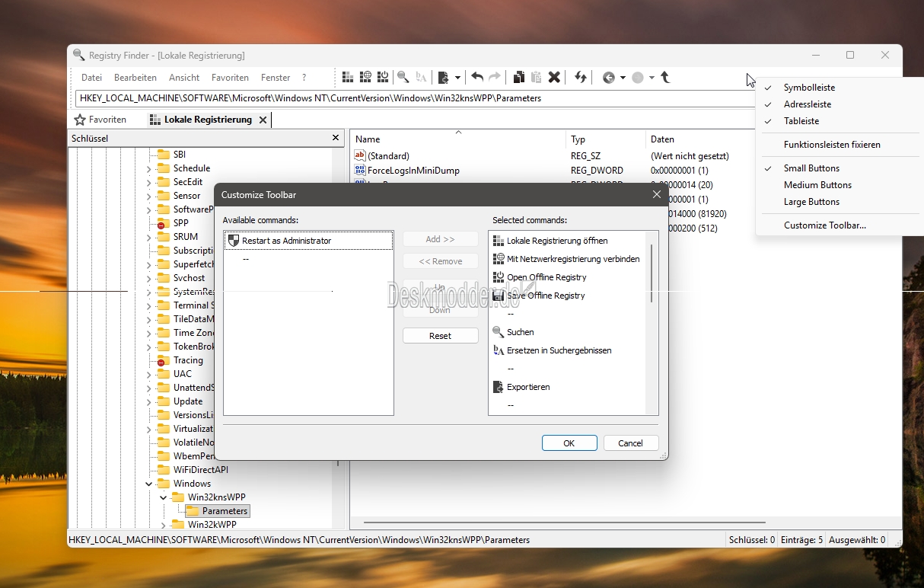Screen dimensions: 924x588
Task: Click the Refresh icon in toolbar
Action: point(581,78)
